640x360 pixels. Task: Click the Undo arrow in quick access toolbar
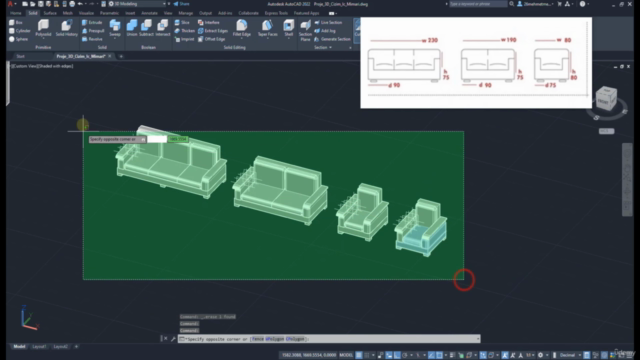[80, 4]
